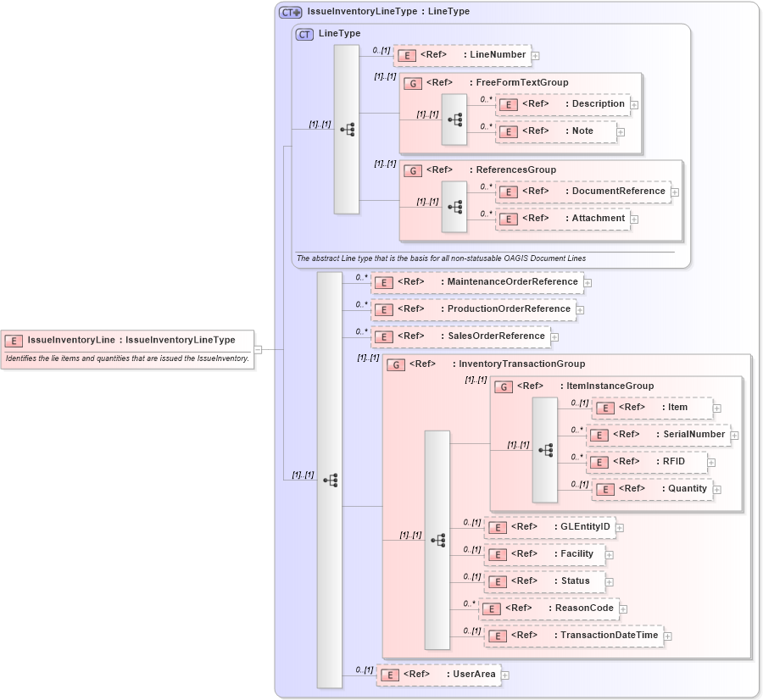This screenshot has height=700, width=763.
Task: Select the E icon of the UserArea element
Action: click(388, 674)
